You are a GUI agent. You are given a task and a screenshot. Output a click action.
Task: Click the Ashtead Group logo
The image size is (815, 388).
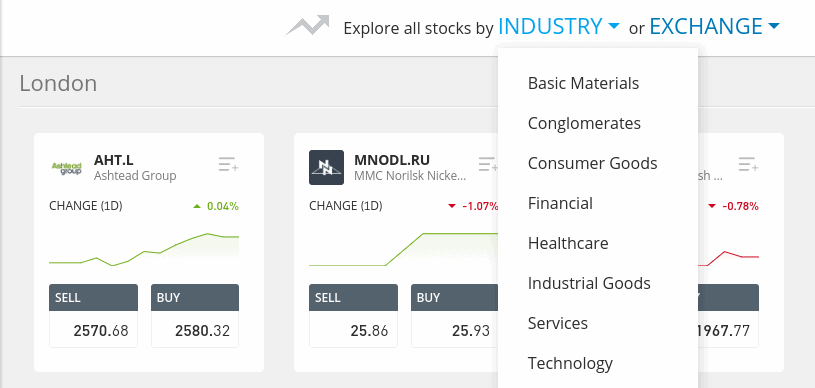click(x=67, y=167)
